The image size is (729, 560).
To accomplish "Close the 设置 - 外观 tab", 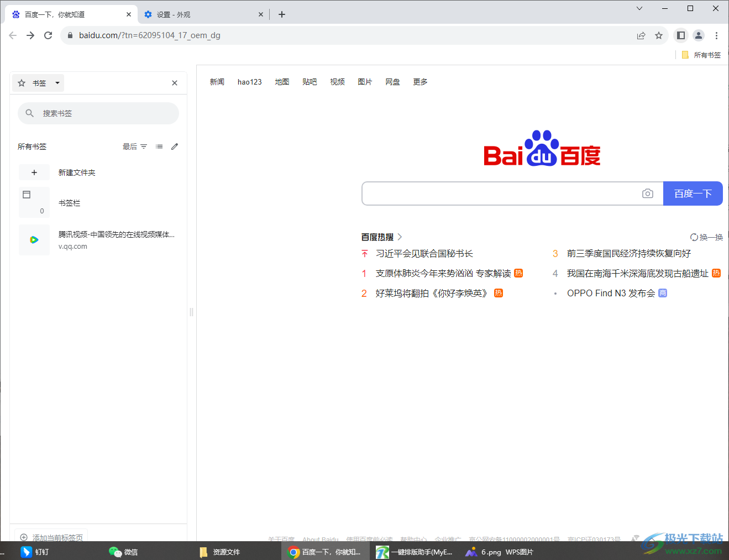I will coord(261,15).
